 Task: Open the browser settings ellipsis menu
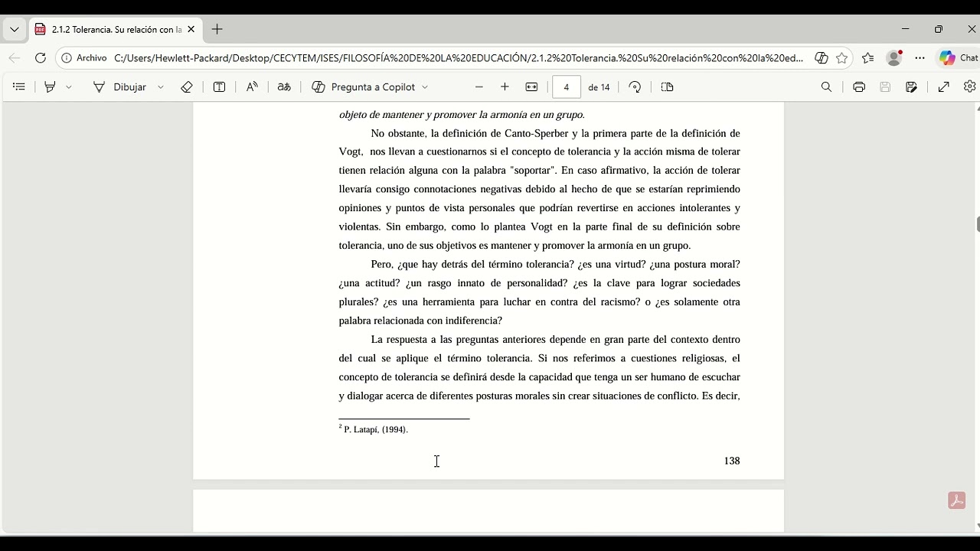tap(920, 58)
